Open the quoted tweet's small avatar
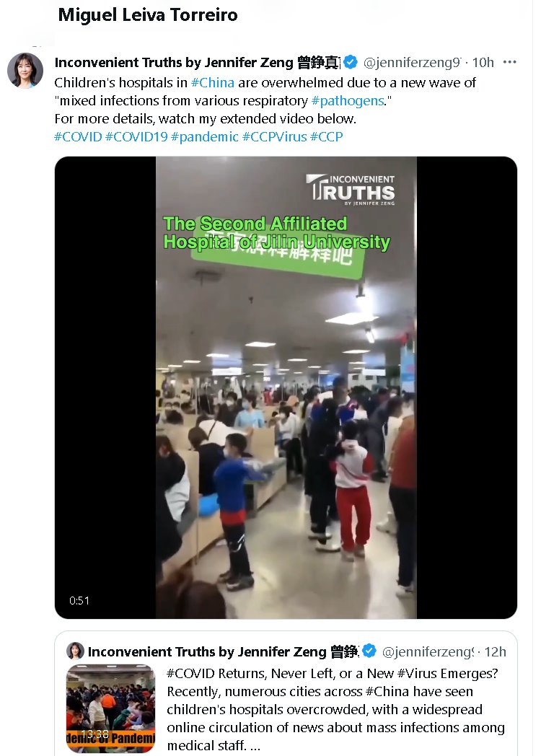541x756 pixels. point(75,651)
